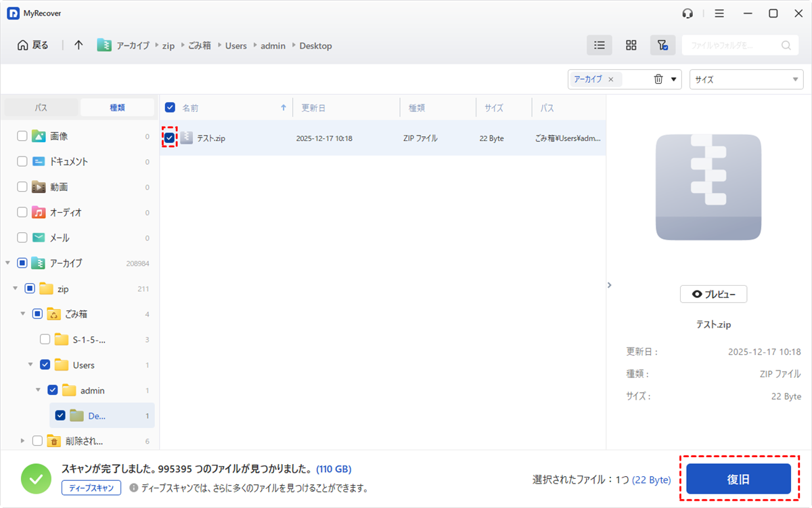
Task: Open the サイズ dropdown filter
Action: 746,79
